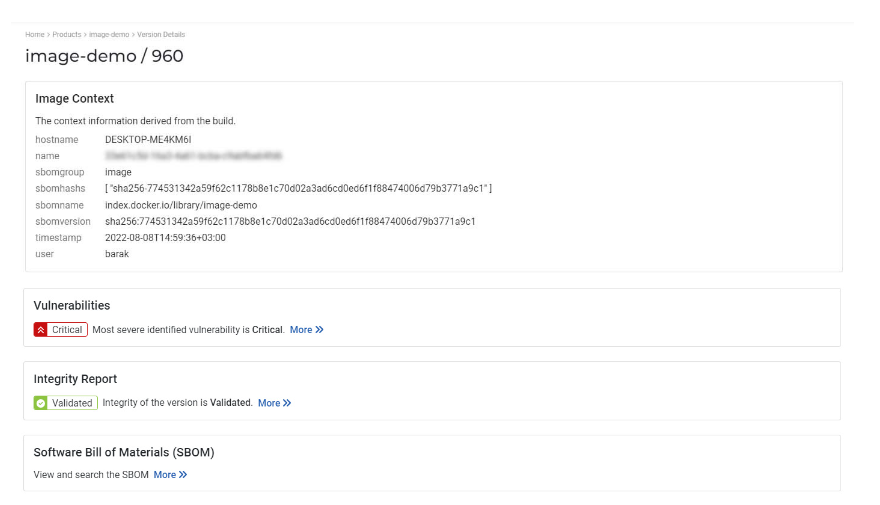Click the green Validated checkmark icon

41,403
